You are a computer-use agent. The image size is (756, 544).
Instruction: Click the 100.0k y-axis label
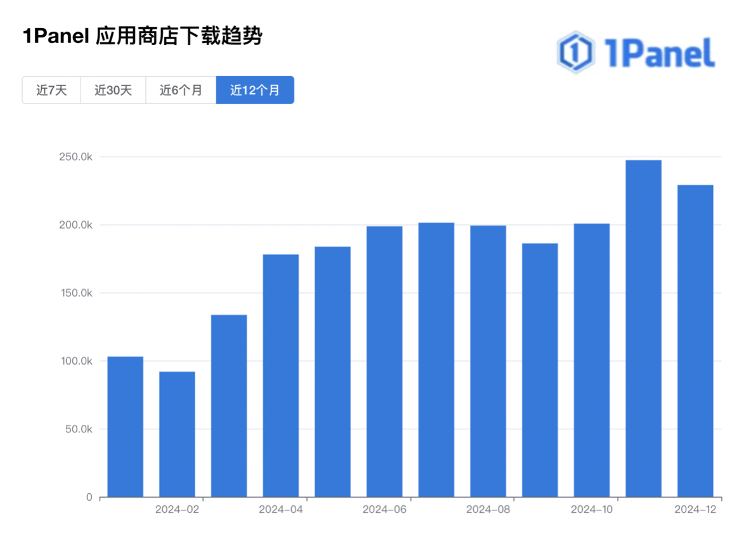(x=77, y=361)
